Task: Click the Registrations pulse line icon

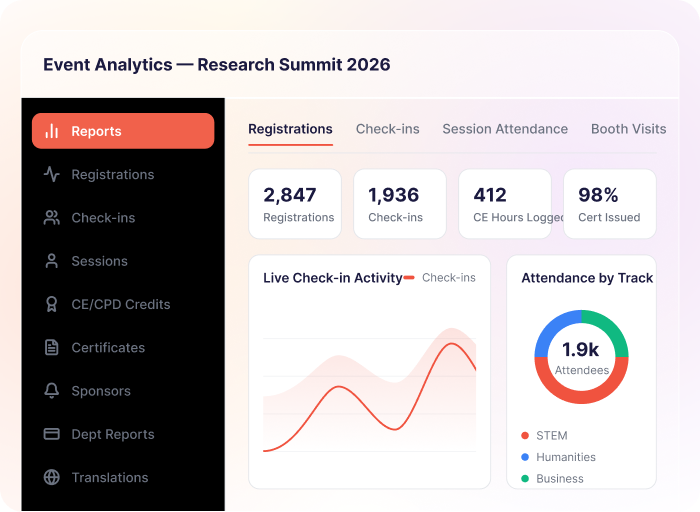Action: [52, 174]
